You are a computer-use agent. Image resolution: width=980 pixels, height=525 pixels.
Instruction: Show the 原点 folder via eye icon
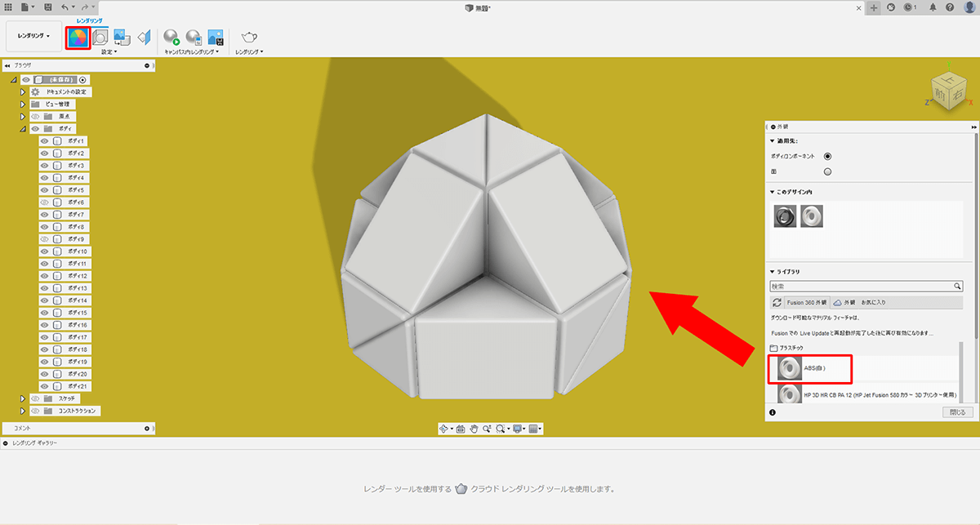(35, 117)
